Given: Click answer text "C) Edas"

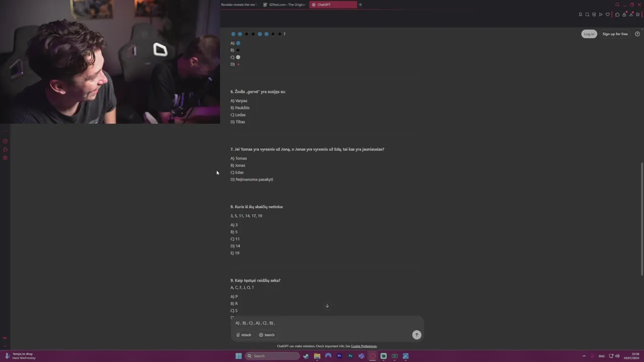Looking at the screenshot, I should coord(237,172).
